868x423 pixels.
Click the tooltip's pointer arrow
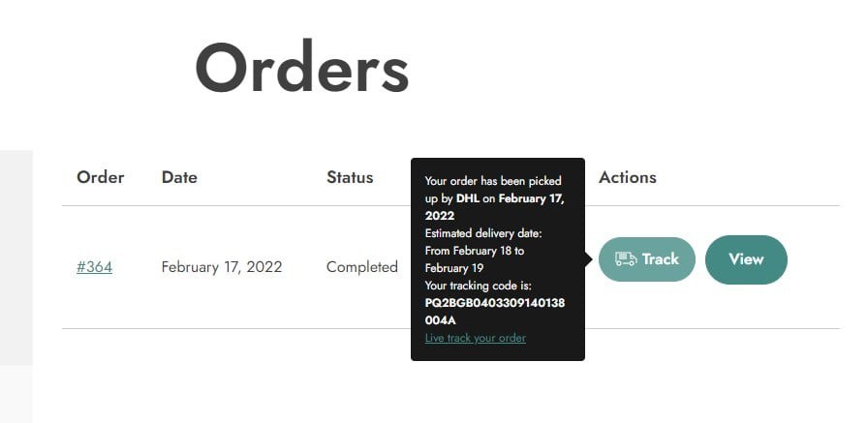click(588, 258)
